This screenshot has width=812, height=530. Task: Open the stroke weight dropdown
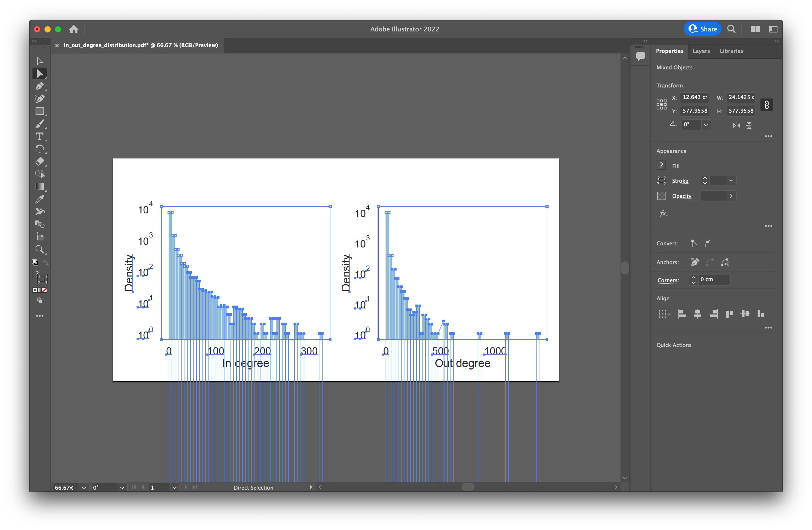point(731,181)
